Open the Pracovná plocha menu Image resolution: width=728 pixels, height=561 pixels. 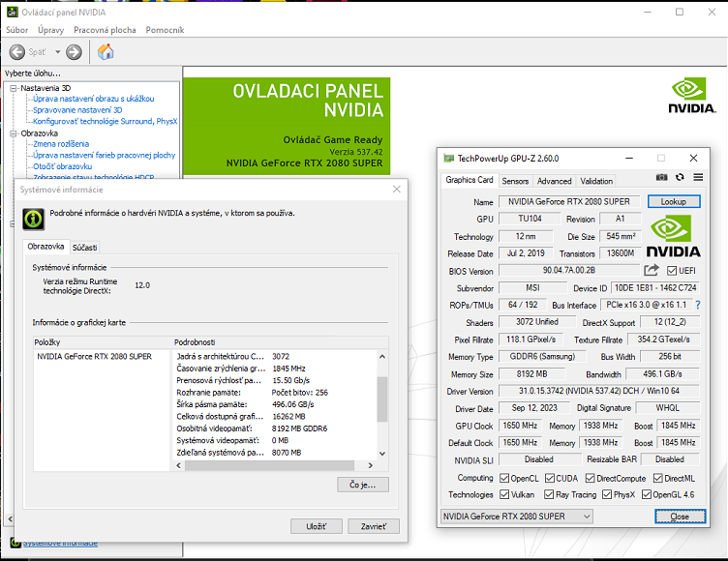(x=105, y=30)
